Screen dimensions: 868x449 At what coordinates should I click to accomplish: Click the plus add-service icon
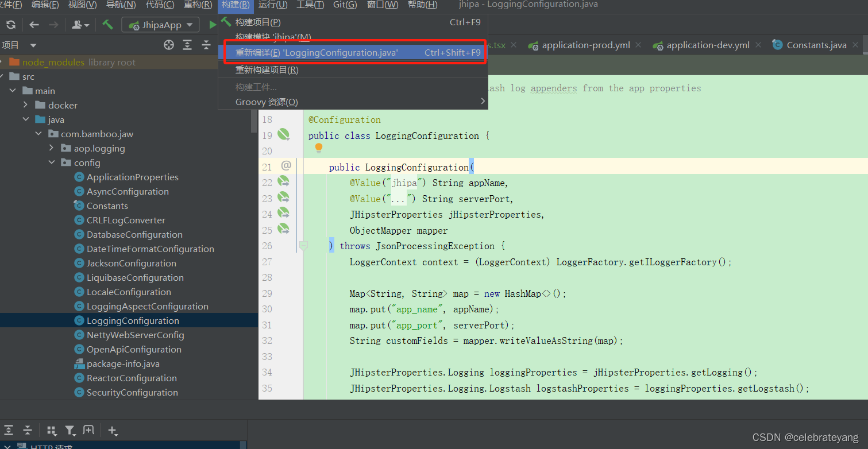pos(112,430)
